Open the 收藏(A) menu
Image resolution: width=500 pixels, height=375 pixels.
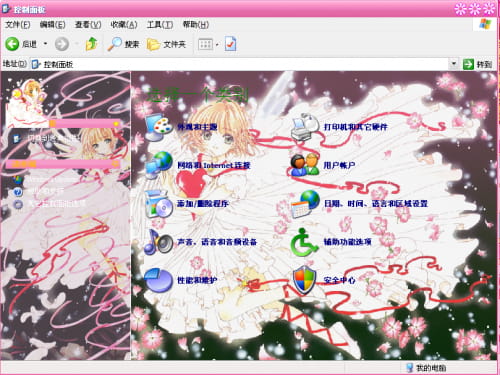124,25
